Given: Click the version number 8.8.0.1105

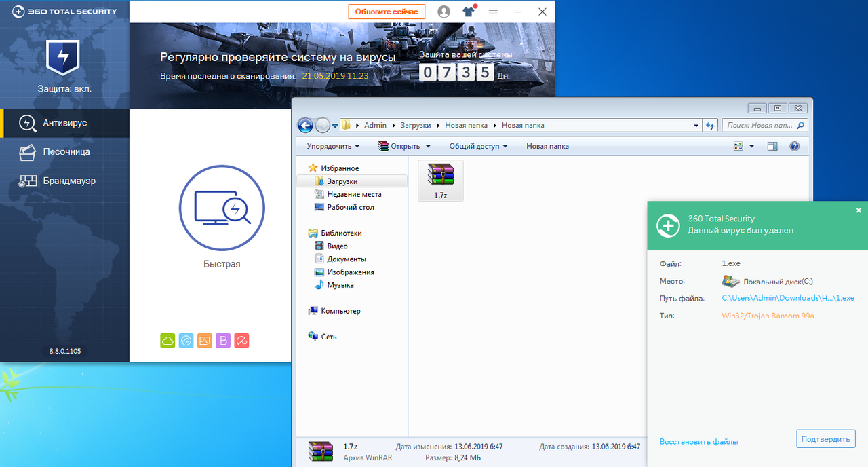Looking at the screenshot, I should tap(64, 351).
